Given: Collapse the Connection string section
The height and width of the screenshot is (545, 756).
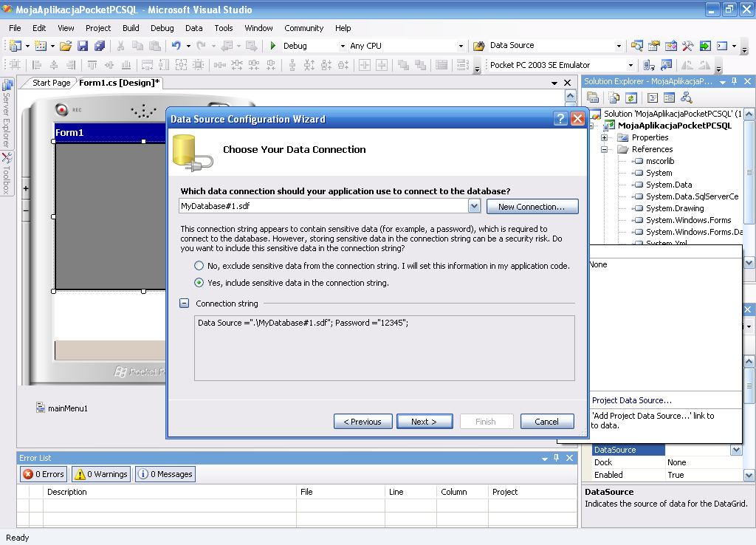Looking at the screenshot, I should coord(184,304).
